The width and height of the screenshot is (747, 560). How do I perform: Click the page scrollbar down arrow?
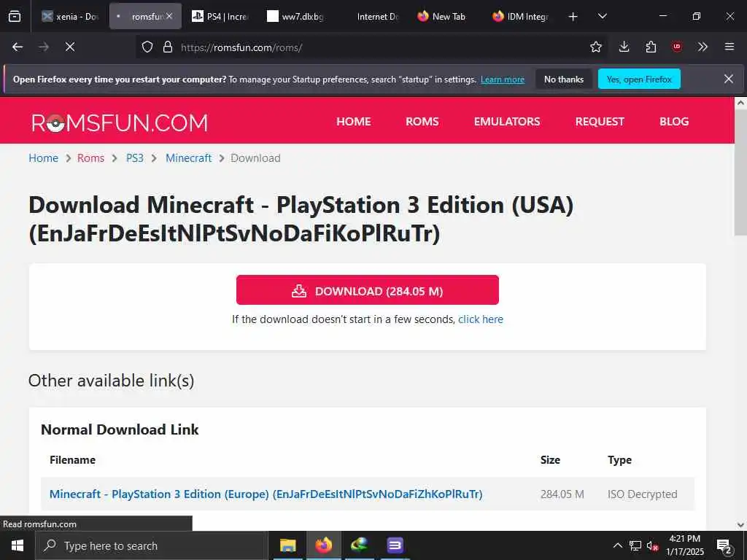(x=740, y=525)
